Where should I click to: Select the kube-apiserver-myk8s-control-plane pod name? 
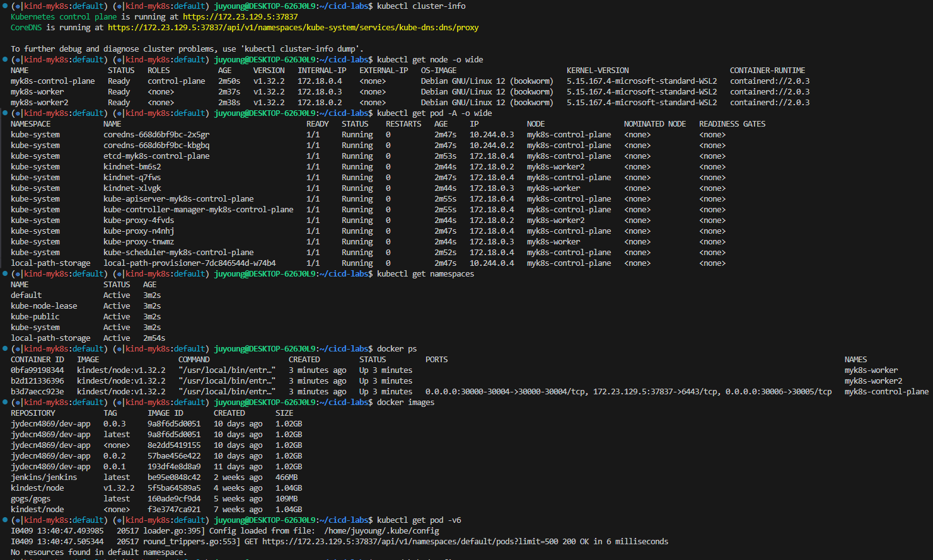(x=178, y=199)
